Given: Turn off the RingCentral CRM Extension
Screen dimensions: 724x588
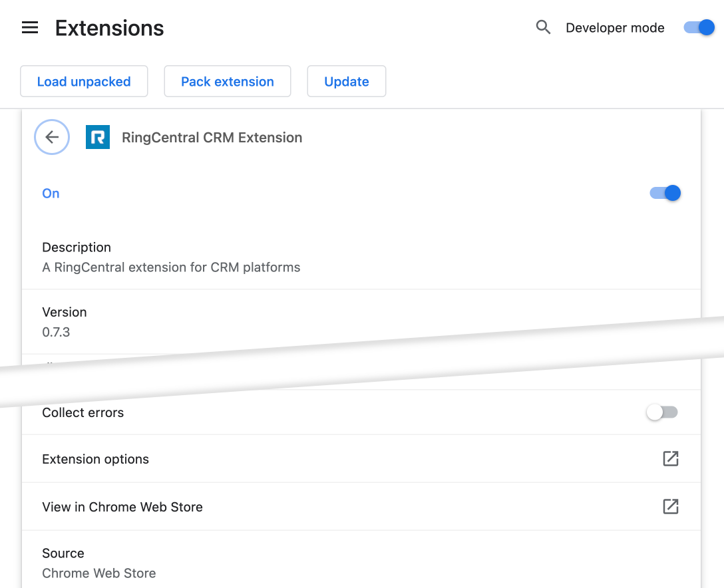Looking at the screenshot, I should 664,193.
